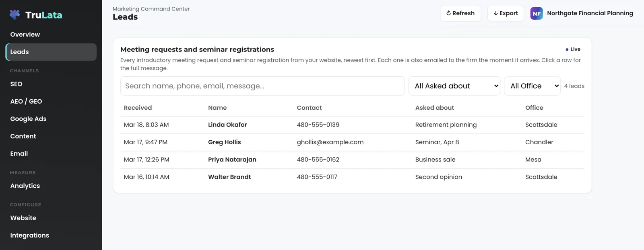Click Northgate Financial Planning account name
The image size is (644, 250).
(590, 13)
